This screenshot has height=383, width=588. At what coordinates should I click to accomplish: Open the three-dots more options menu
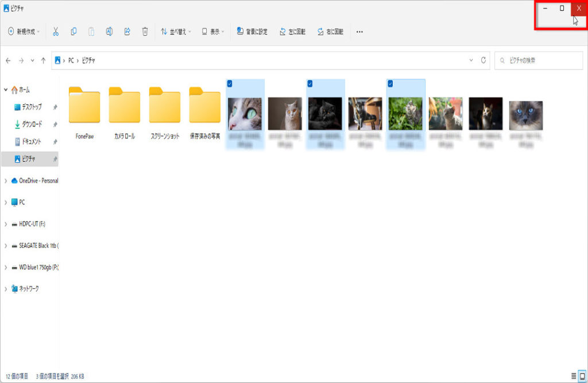click(359, 32)
